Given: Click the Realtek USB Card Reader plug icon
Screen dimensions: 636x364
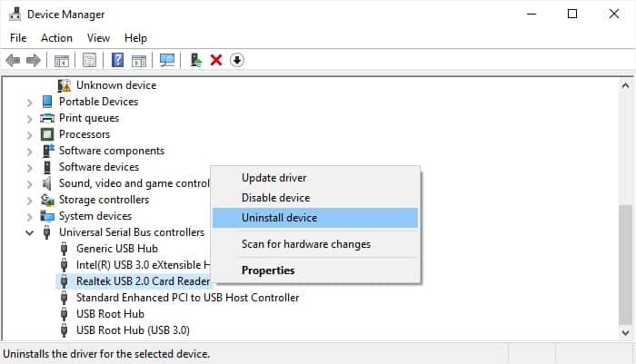Looking at the screenshot, I should 65,280.
